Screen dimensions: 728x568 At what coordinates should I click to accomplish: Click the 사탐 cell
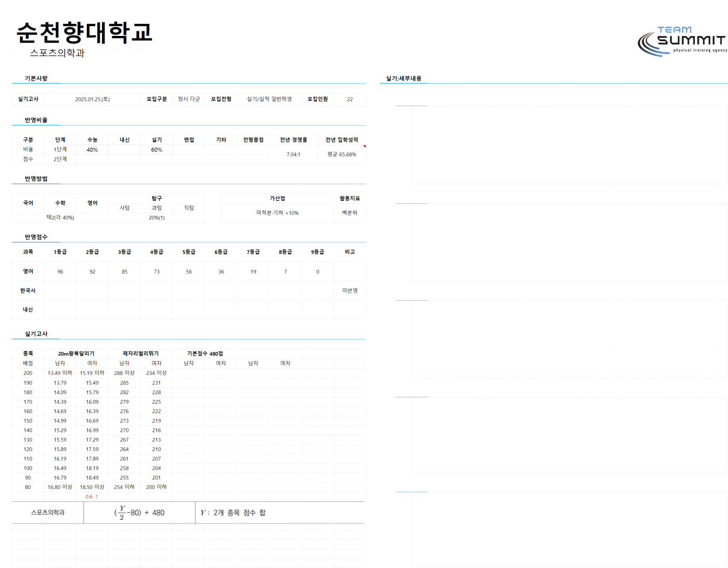pos(125,208)
